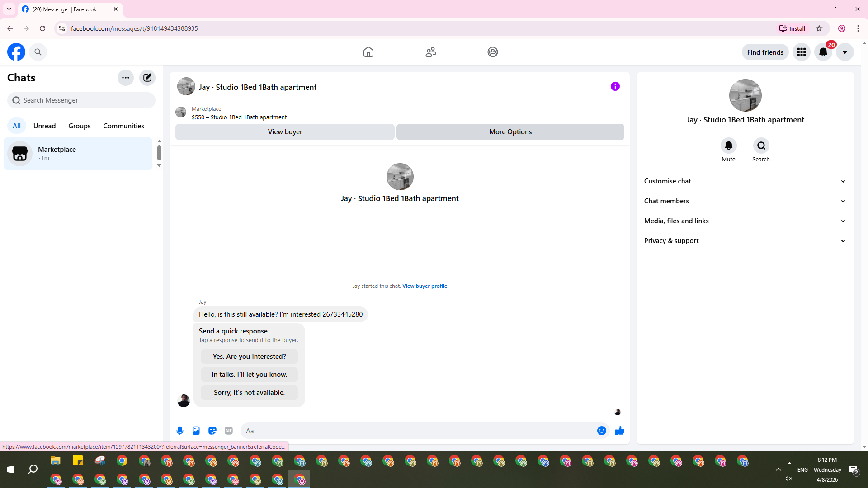Send a thumbs up like
868x488 pixels.
[619, 431]
